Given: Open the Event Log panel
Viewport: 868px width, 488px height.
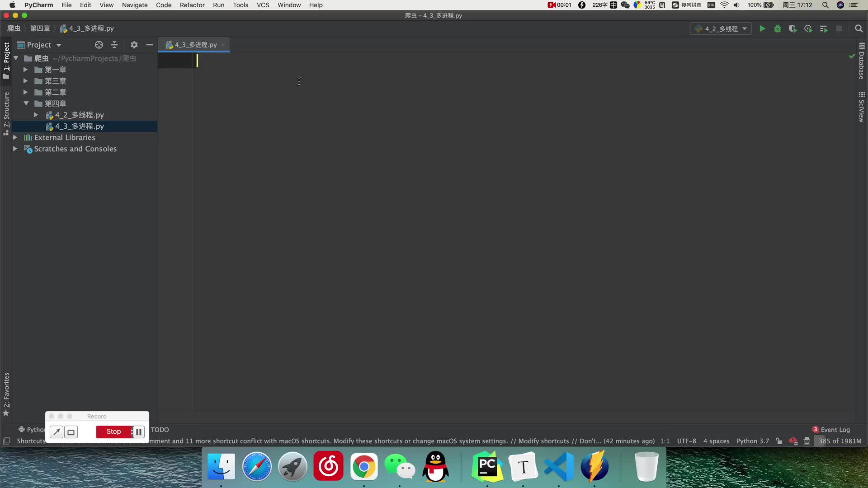Looking at the screenshot, I should 831,430.
